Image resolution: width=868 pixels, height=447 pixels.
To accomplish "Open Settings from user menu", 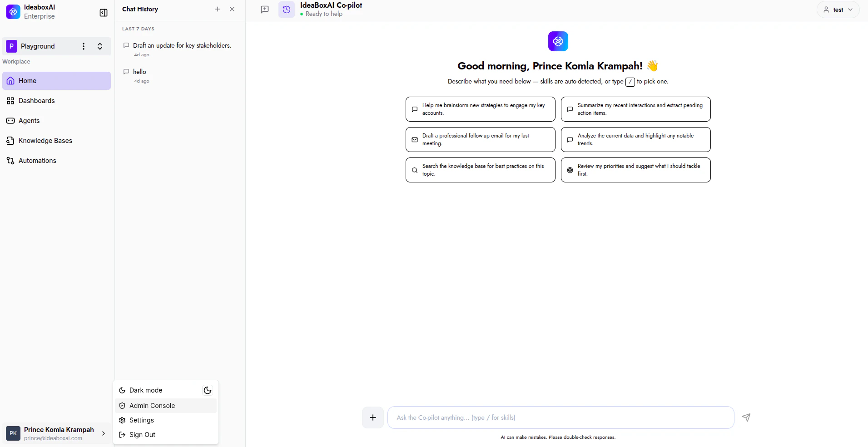I will pos(166,420).
